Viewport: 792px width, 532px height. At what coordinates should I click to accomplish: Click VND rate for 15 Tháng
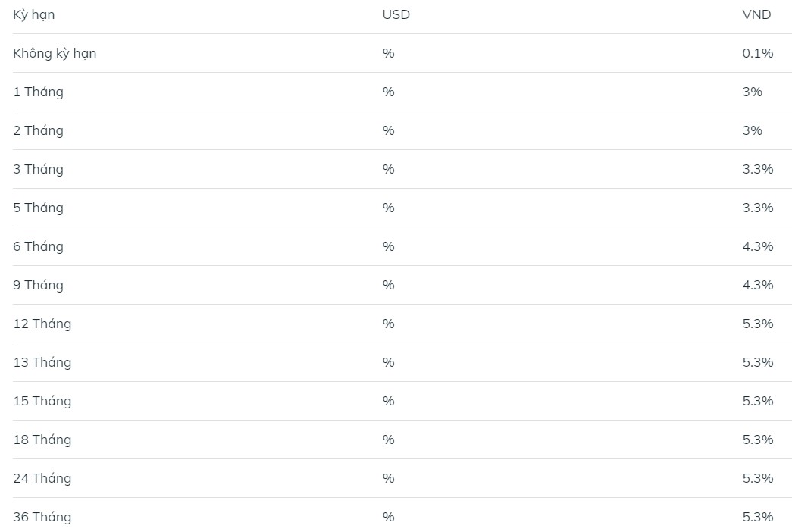[x=758, y=401]
